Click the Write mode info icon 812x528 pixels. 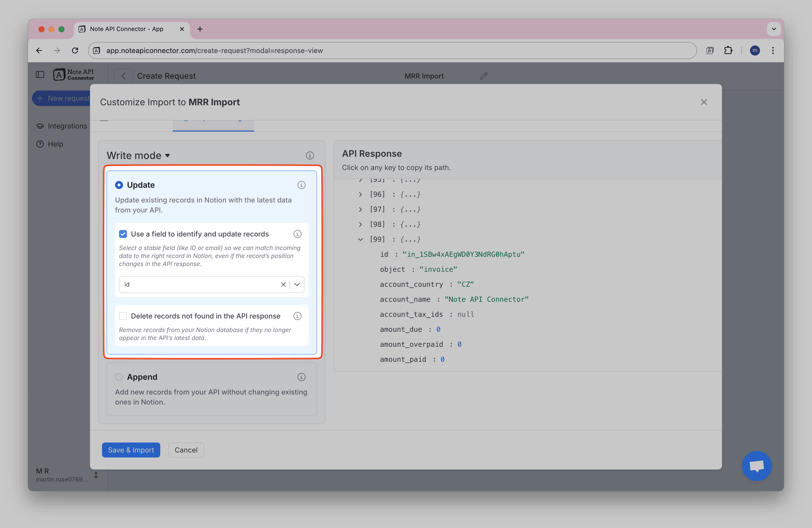pyautogui.click(x=309, y=155)
